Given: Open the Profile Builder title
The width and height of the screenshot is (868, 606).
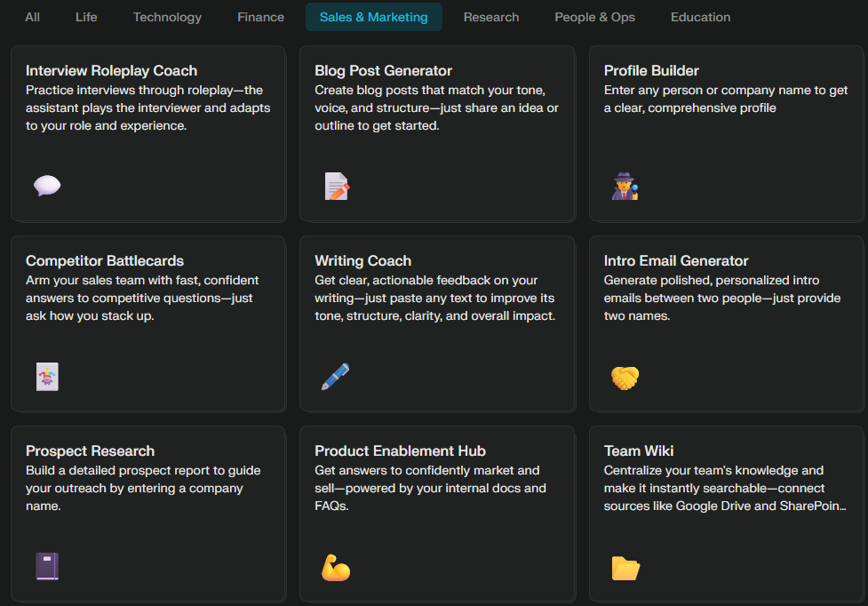Looking at the screenshot, I should (651, 71).
